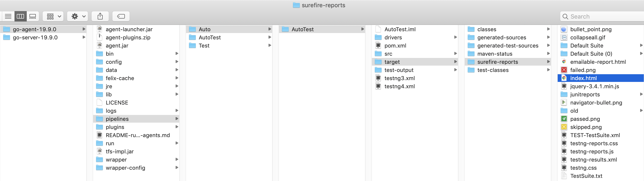Image resolution: width=644 pixels, height=181 pixels.
Task: Switch to column view icon
Action: click(20, 17)
